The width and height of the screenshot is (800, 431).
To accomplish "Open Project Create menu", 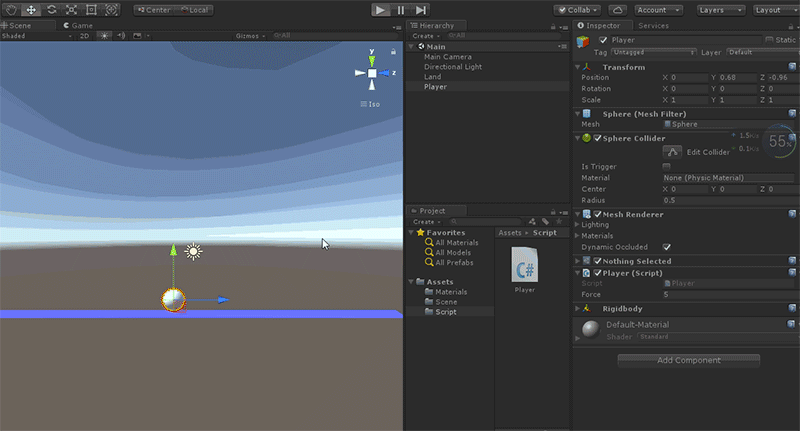I will pos(427,221).
